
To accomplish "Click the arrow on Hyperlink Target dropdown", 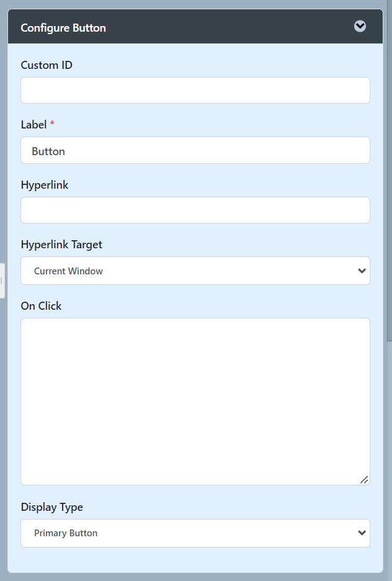I will tap(362, 271).
